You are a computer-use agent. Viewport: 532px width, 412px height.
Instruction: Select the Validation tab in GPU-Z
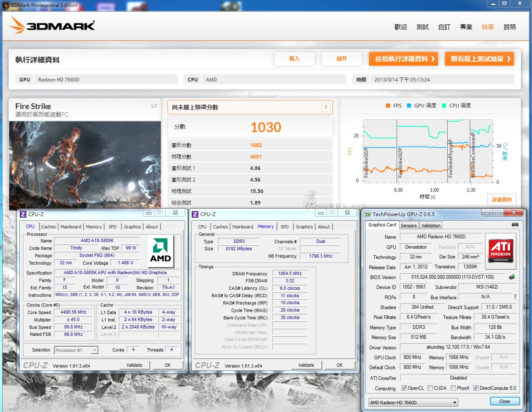pos(431,226)
